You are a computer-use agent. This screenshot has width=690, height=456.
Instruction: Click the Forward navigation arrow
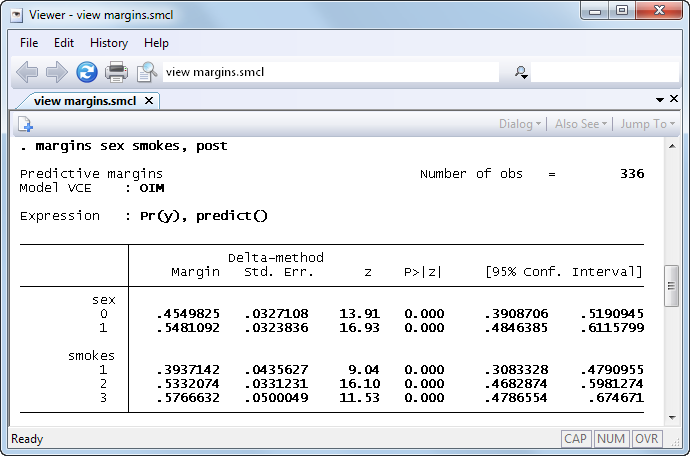(x=56, y=72)
